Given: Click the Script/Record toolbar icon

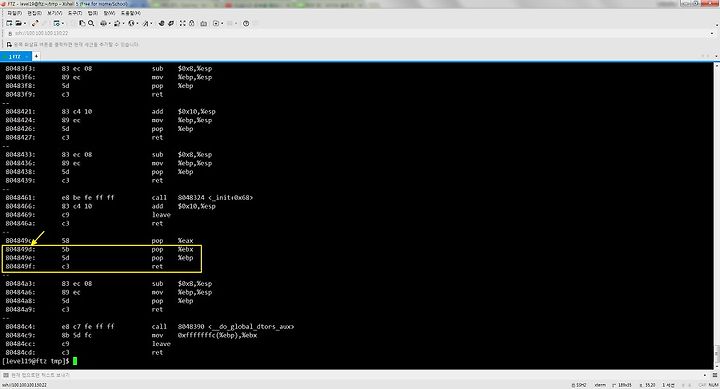Looking at the screenshot, I should coord(216,23).
